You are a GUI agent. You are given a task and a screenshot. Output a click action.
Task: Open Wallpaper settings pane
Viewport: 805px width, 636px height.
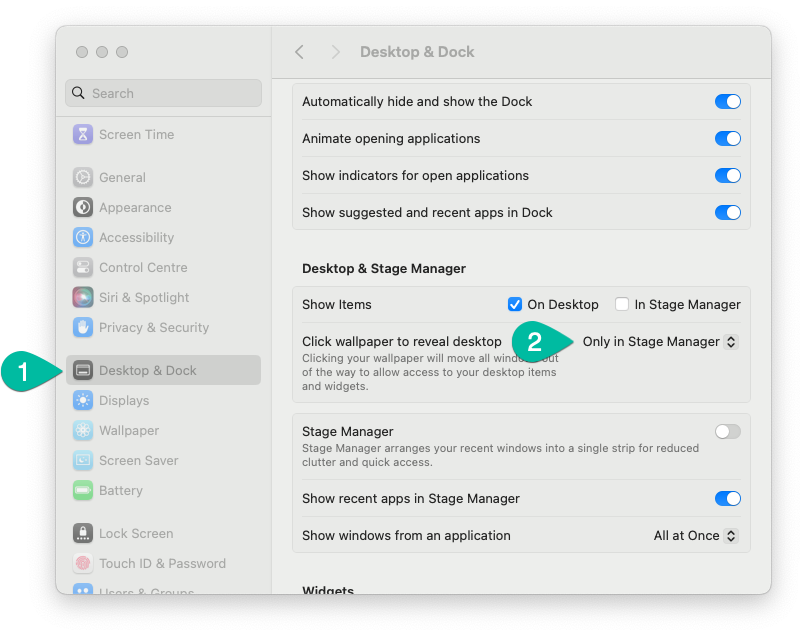point(164,430)
